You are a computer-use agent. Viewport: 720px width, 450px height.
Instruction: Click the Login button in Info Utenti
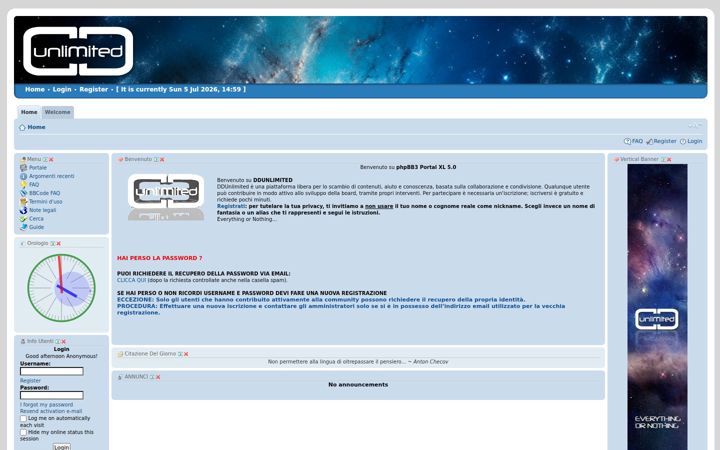[x=62, y=447]
